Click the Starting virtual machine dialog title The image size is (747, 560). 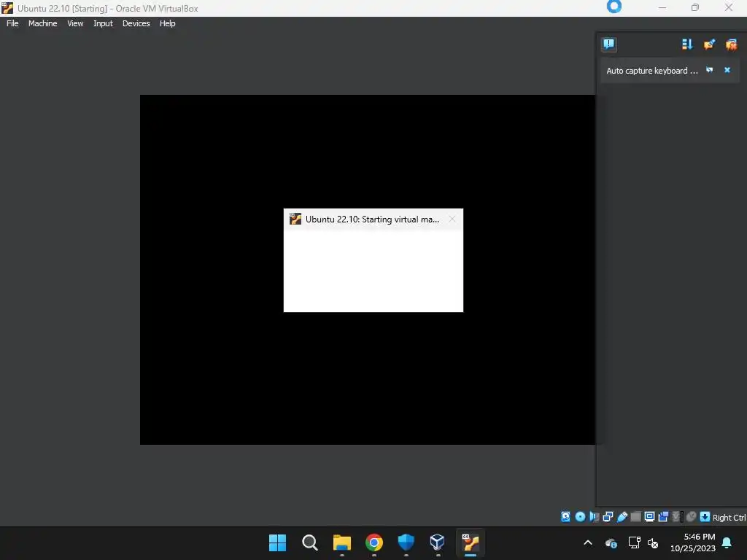[x=373, y=219]
